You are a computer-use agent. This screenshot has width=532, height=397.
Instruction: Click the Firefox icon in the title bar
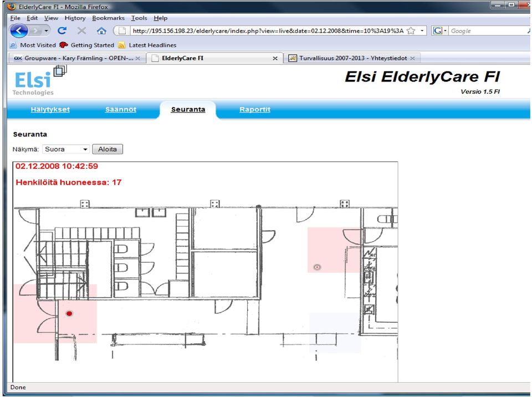coord(11,7)
